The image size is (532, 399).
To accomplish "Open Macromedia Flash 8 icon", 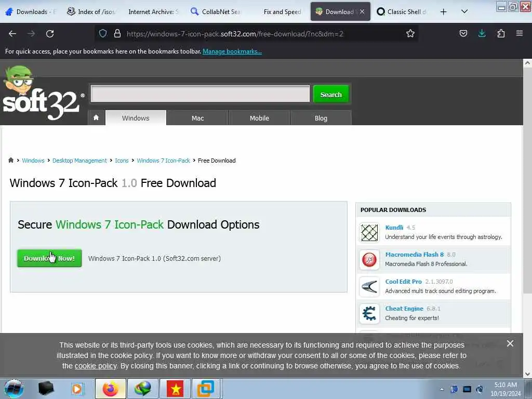I will tap(369, 260).
